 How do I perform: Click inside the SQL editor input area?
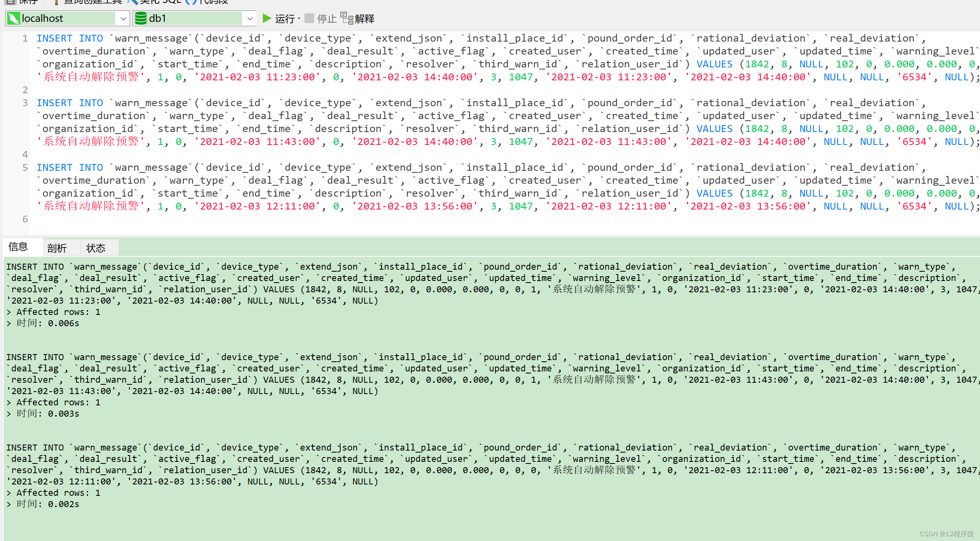(490, 127)
